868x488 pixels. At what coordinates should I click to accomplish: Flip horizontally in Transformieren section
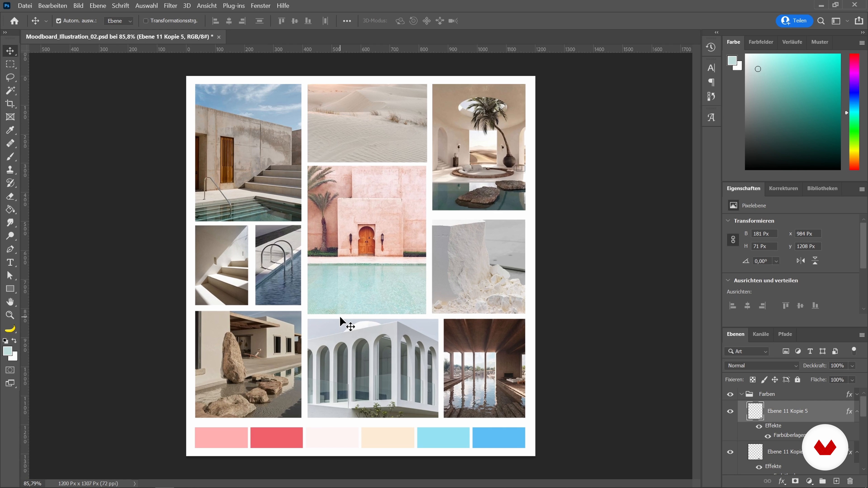(801, 261)
